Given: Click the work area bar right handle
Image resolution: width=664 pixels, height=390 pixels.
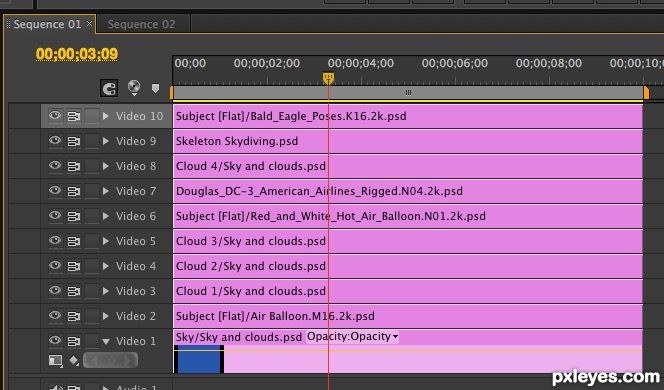Looking at the screenshot, I should [x=646, y=93].
